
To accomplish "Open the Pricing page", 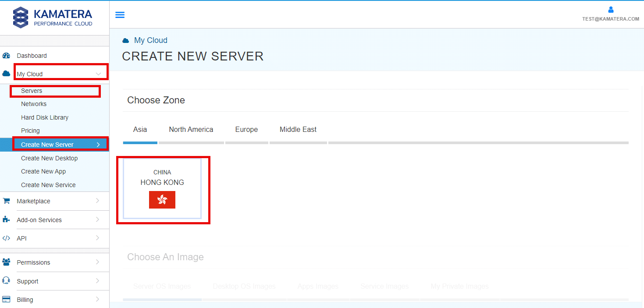I will click(30, 130).
